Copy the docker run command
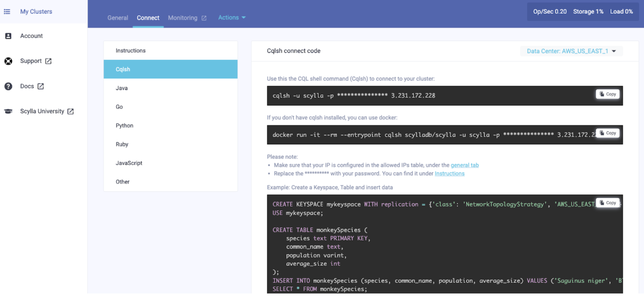 (608, 133)
